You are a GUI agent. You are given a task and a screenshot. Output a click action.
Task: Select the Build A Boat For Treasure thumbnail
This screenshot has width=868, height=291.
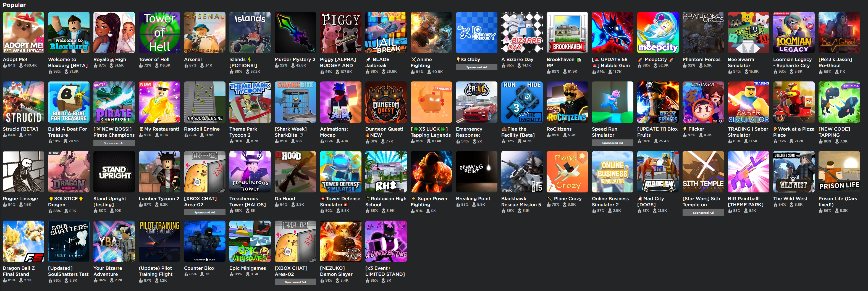pos(69,102)
